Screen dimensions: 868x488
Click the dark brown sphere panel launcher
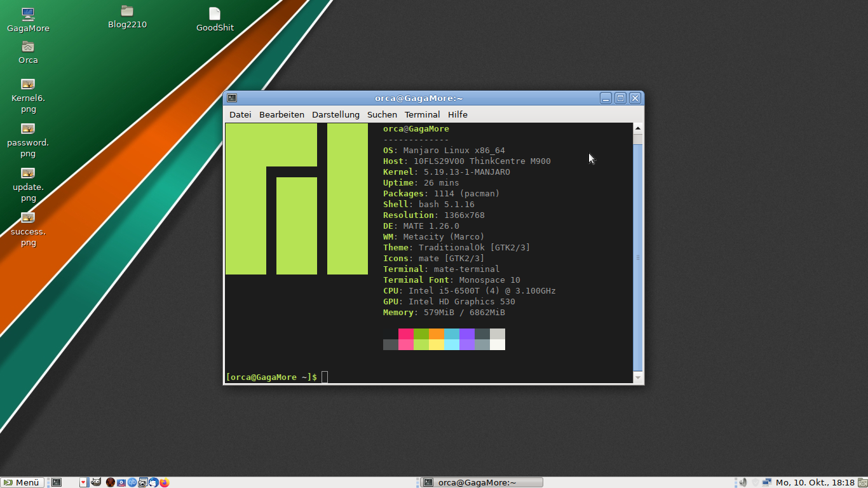pyautogui.click(x=111, y=482)
